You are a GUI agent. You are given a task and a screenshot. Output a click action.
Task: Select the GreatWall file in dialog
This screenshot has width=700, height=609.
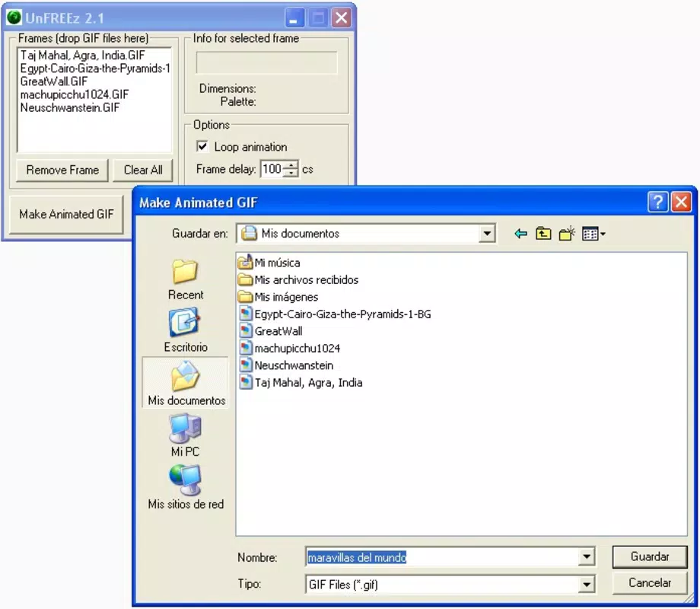[271, 331]
